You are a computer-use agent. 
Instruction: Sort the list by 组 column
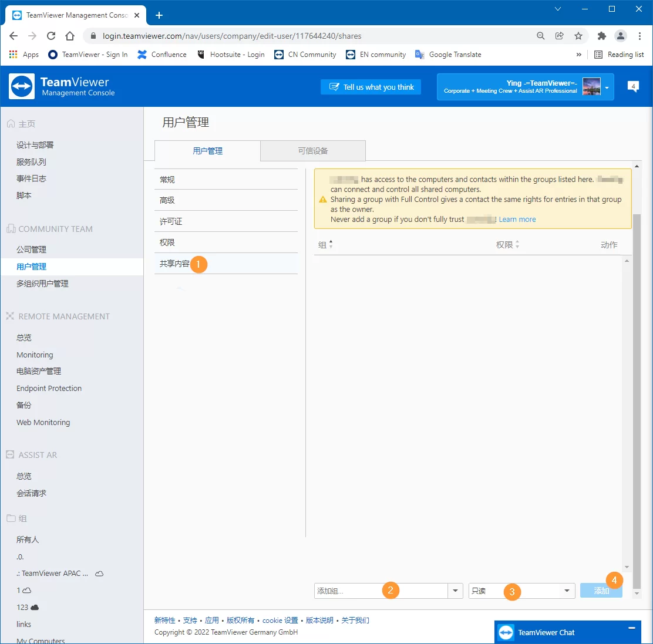pyautogui.click(x=325, y=245)
